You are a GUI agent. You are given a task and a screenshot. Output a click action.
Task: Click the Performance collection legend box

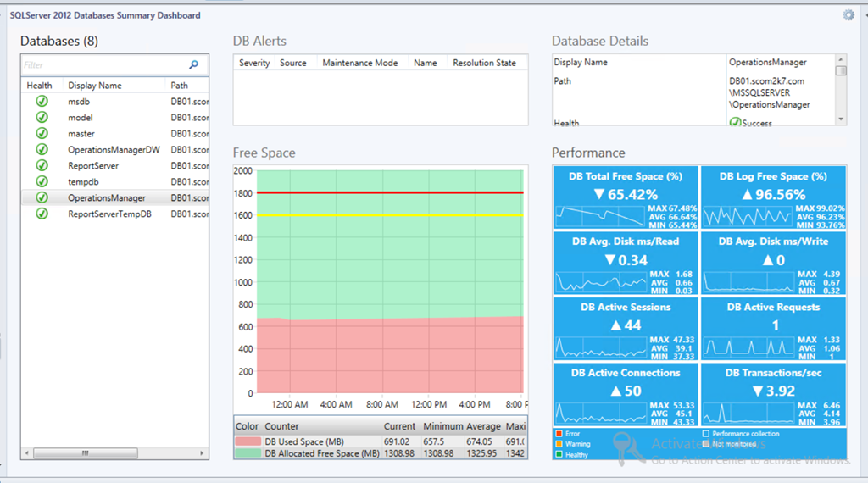coord(706,434)
